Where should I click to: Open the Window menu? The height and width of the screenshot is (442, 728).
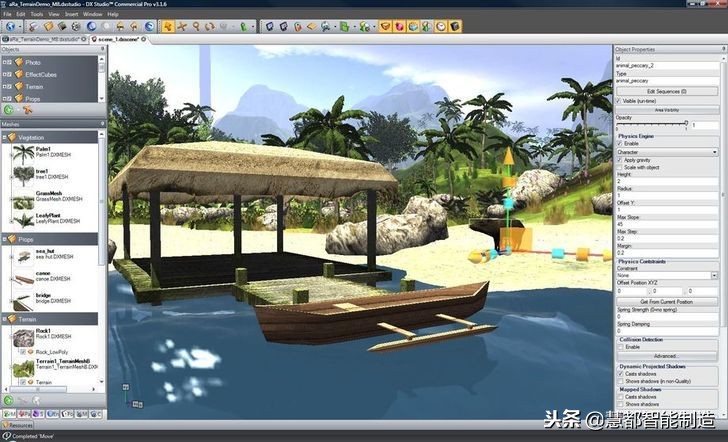pyautogui.click(x=92, y=14)
